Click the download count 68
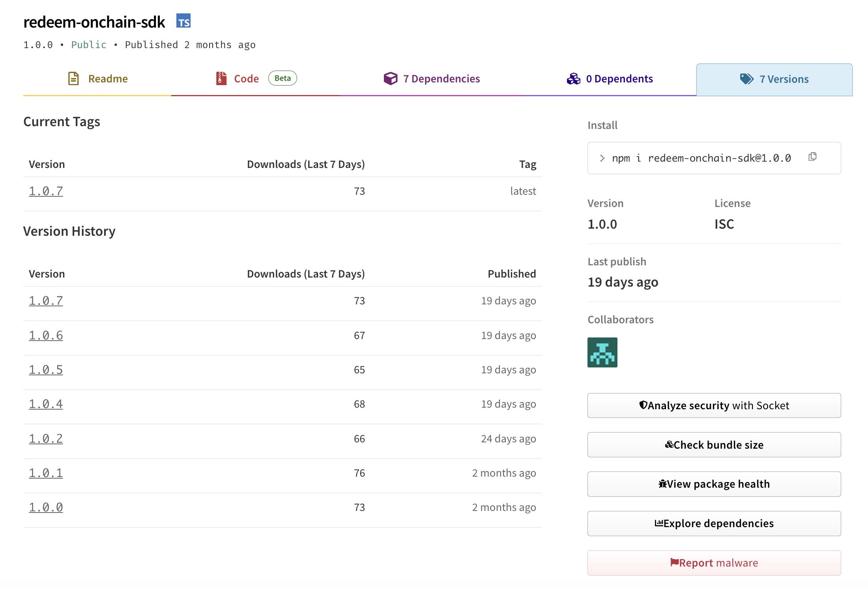868x589 pixels. (x=359, y=404)
